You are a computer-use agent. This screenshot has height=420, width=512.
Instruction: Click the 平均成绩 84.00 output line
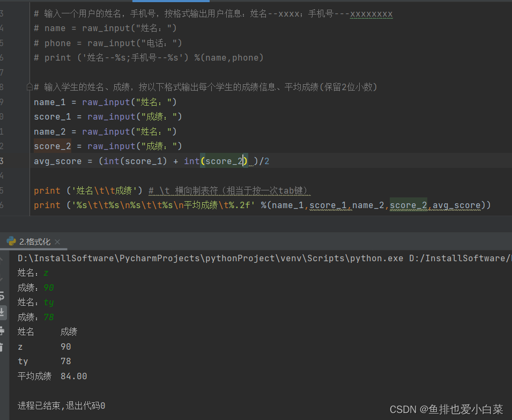click(x=53, y=376)
